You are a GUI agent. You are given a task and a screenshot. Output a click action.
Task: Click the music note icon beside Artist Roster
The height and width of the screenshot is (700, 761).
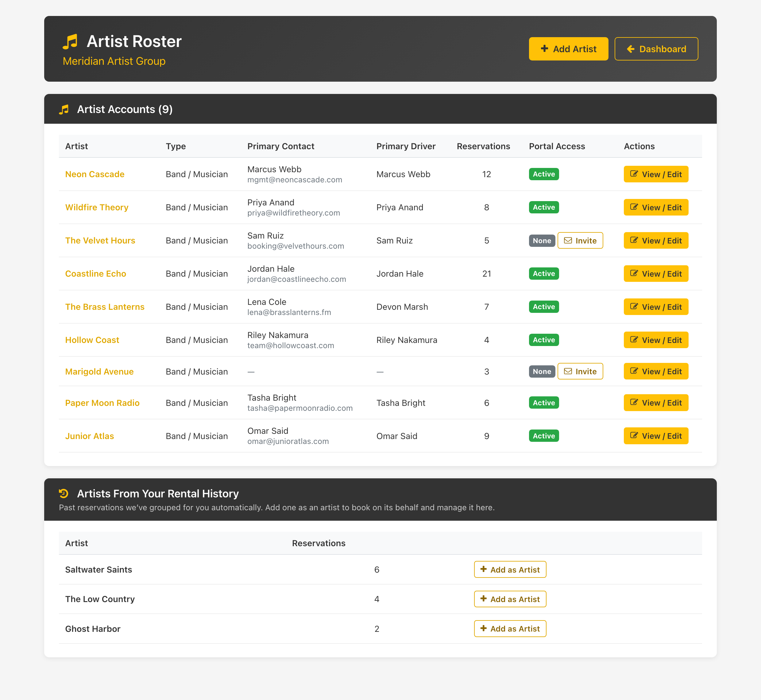pyautogui.click(x=70, y=42)
